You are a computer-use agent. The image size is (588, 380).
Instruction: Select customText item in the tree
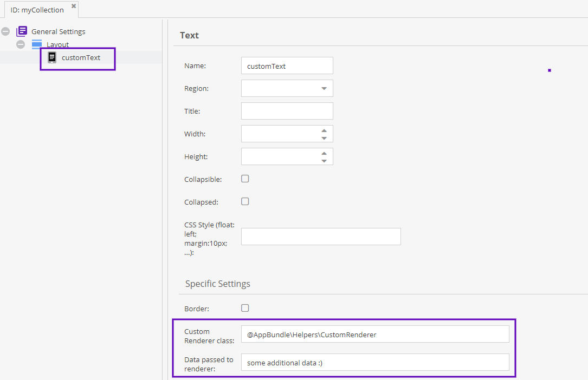pos(81,57)
